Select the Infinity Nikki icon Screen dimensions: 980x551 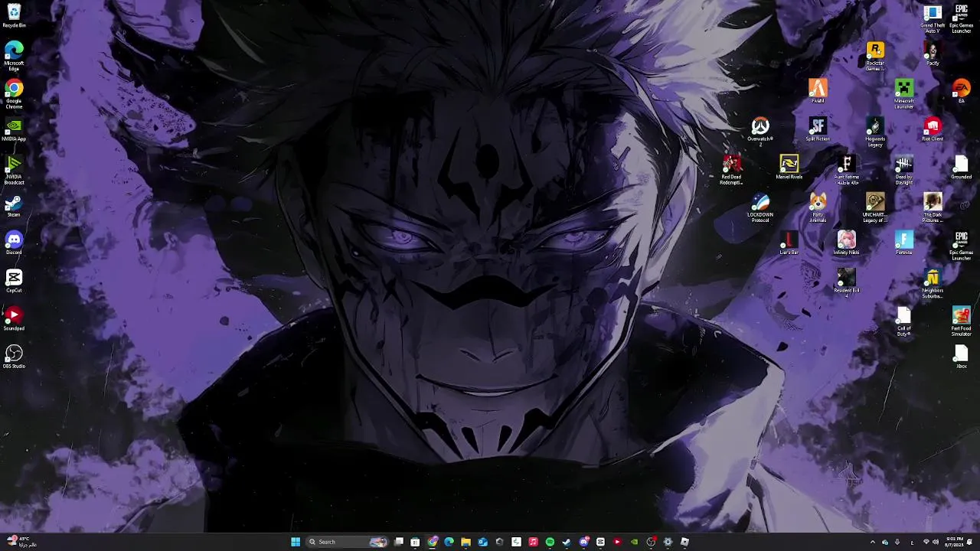click(847, 243)
